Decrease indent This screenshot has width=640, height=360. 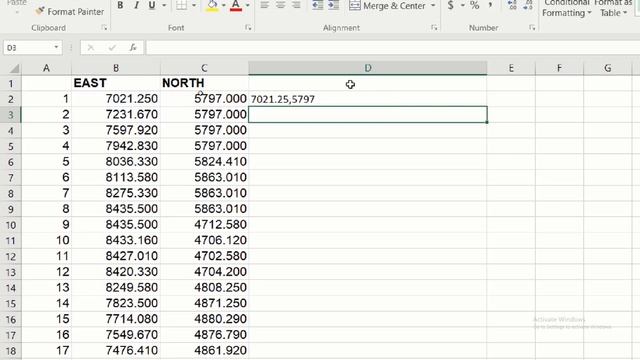pyautogui.click(x=318, y=5)
